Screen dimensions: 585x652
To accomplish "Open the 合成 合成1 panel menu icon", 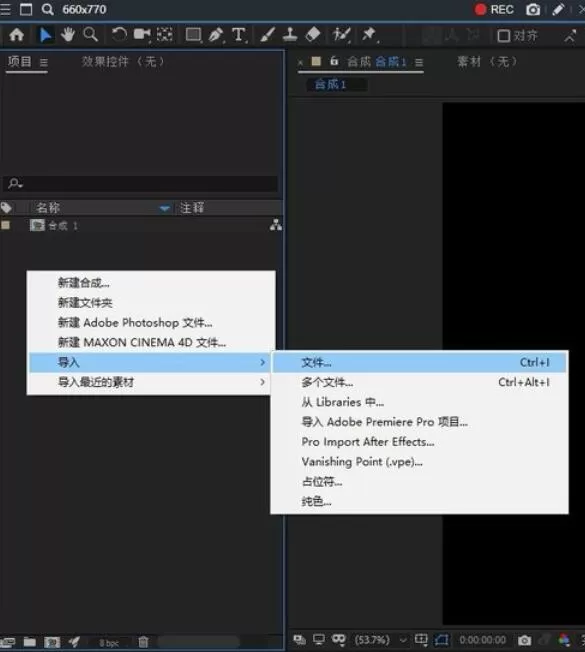I will point(419,62).
